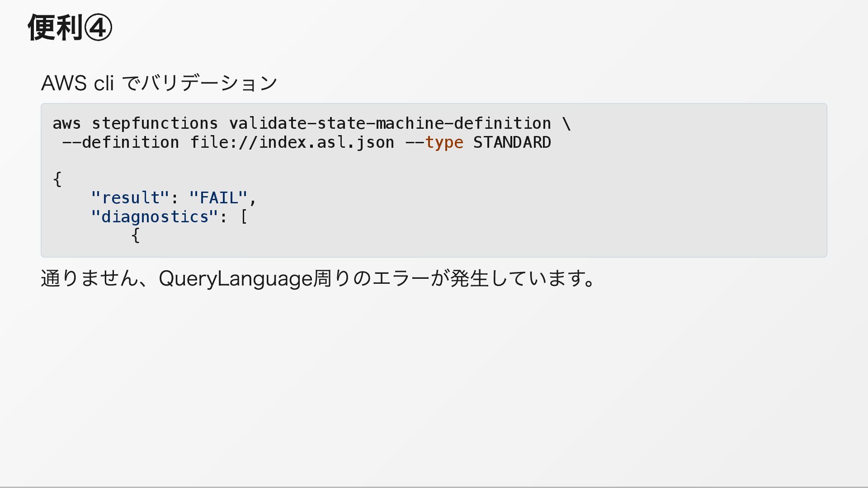Click 通りません at start of sentence
The image size is (868, 488).
(x=90, y=278)
